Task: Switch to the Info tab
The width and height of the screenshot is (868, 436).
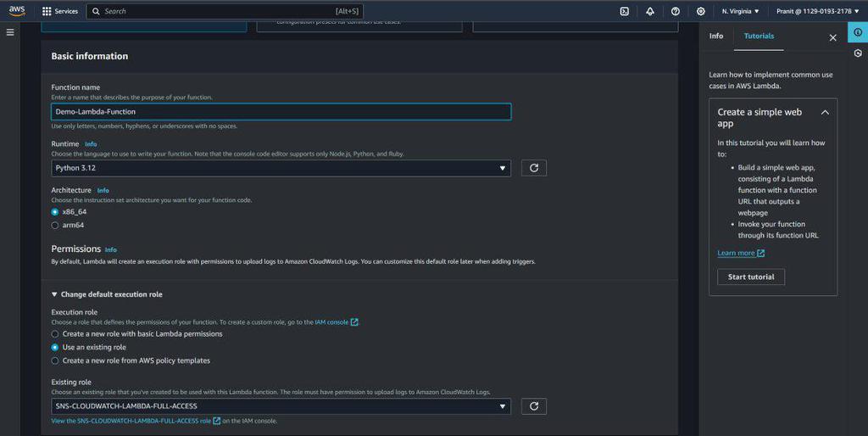Action: 716,36
